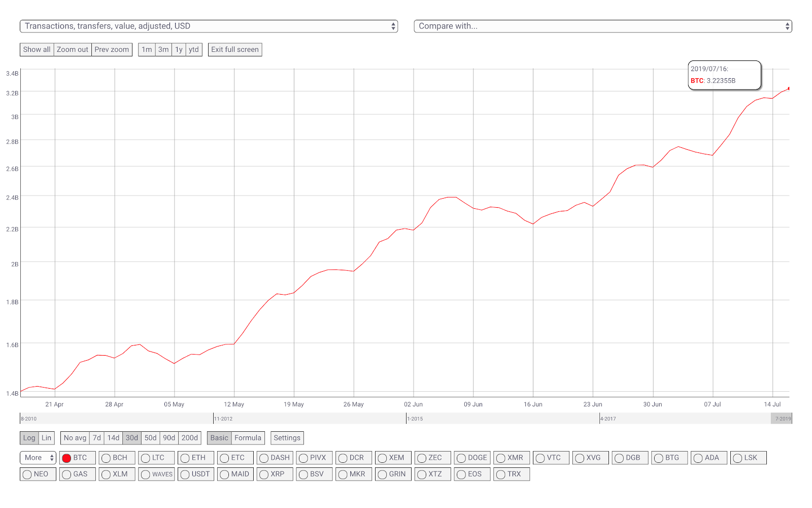
Task: Click Exit full screen
Action: (235, 49)
